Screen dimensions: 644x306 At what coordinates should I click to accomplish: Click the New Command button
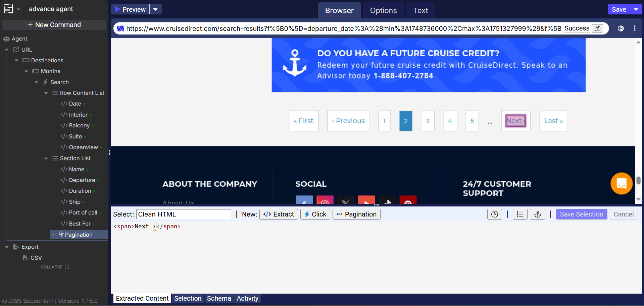coord(54,25)
